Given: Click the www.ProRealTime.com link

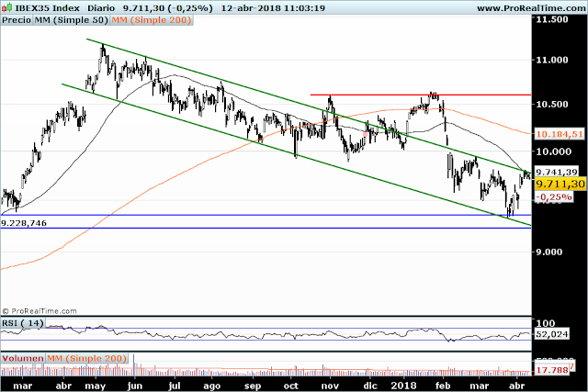Looking at the screenshot, I should pyautogui.click(x=531, y=8).
